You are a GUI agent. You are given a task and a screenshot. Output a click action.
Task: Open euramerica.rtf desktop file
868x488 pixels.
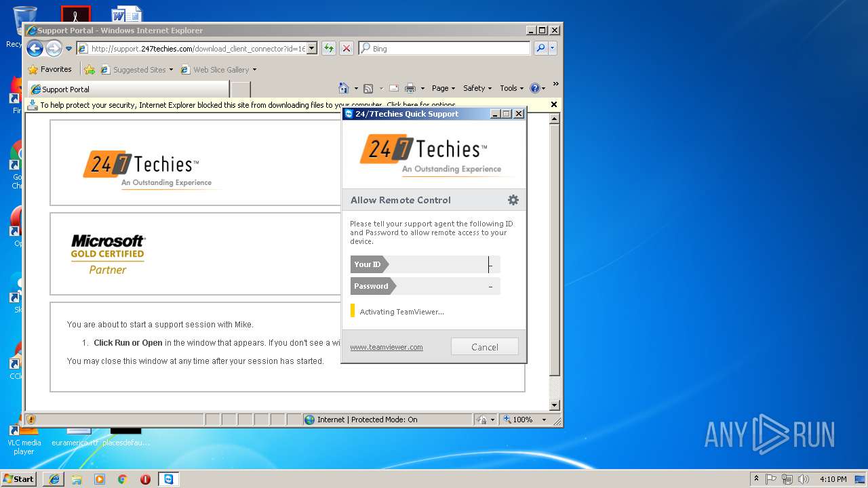[x=75, y=436]
